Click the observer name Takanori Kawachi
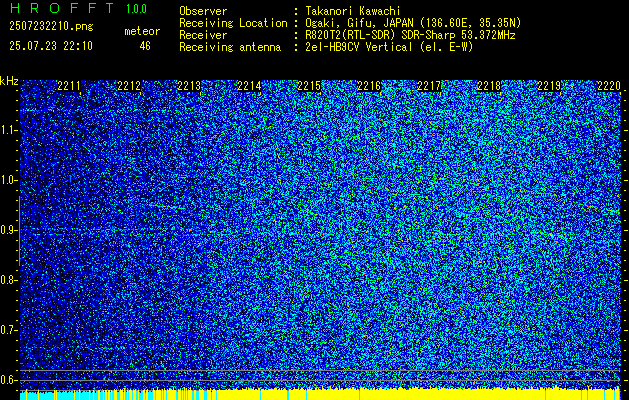This screenshot has width=629, height=400. pos(351,11)
